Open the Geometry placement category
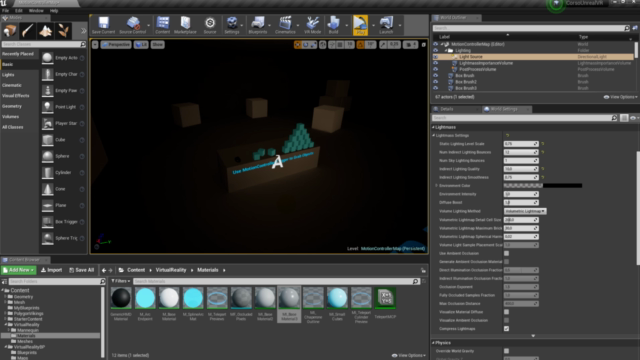 (19, 106)
